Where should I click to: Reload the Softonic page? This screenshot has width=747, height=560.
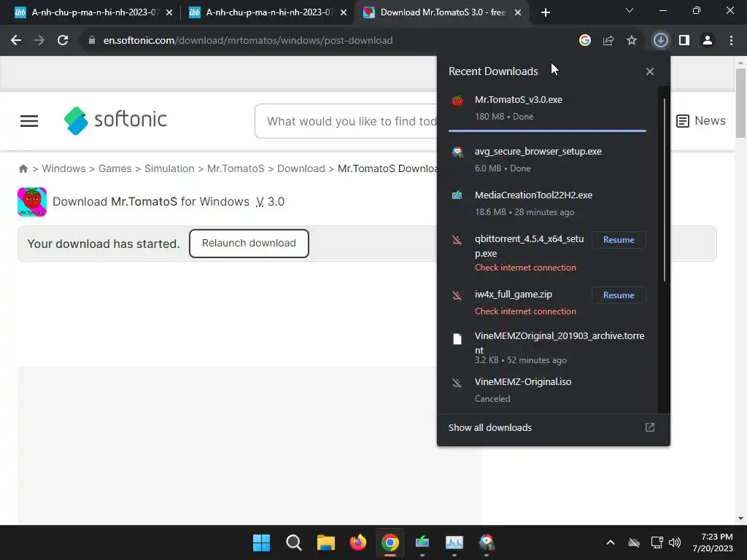[63, 41]
